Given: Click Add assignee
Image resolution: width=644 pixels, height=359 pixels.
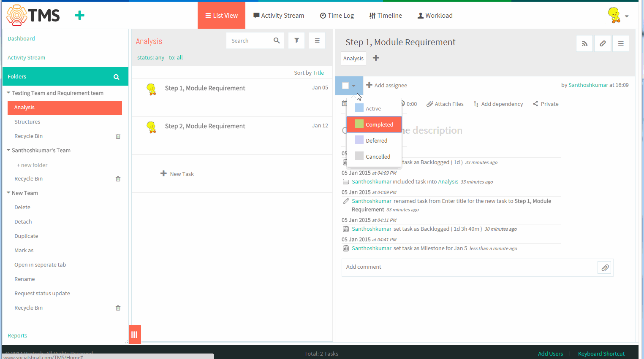Looking at the screenshot, I should (386, 85).
